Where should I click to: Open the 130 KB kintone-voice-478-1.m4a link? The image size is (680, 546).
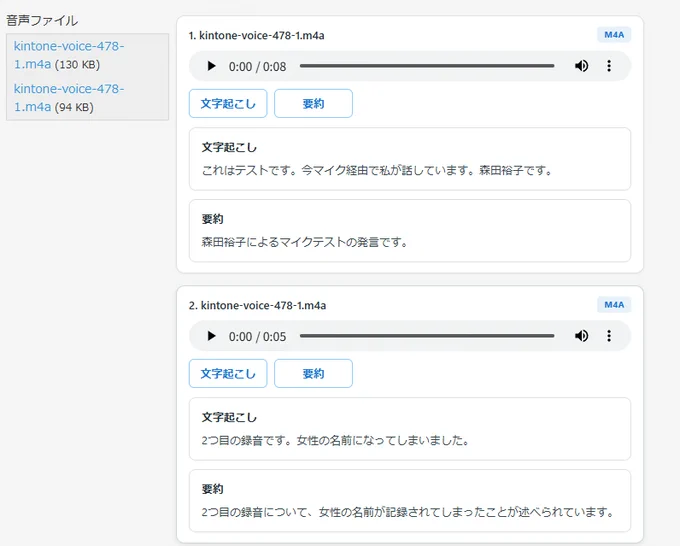click(69, 55)
